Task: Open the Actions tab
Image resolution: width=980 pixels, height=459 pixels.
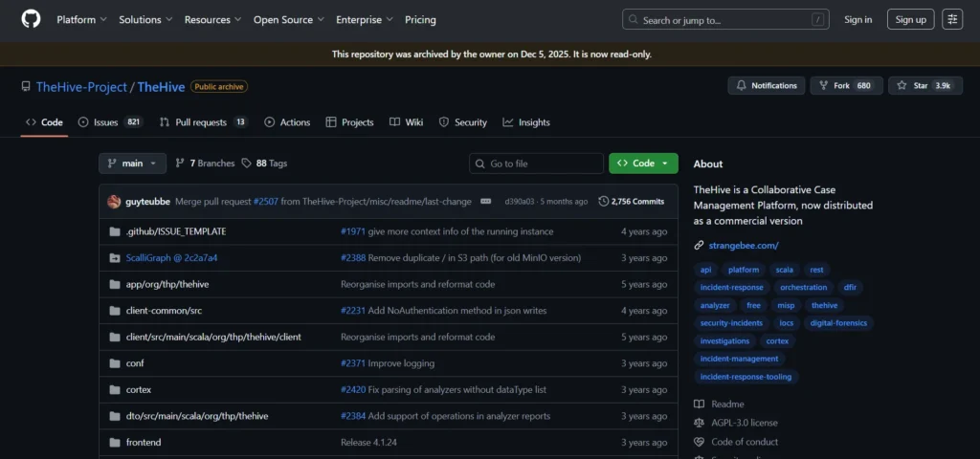Action: tap(287, 122)
